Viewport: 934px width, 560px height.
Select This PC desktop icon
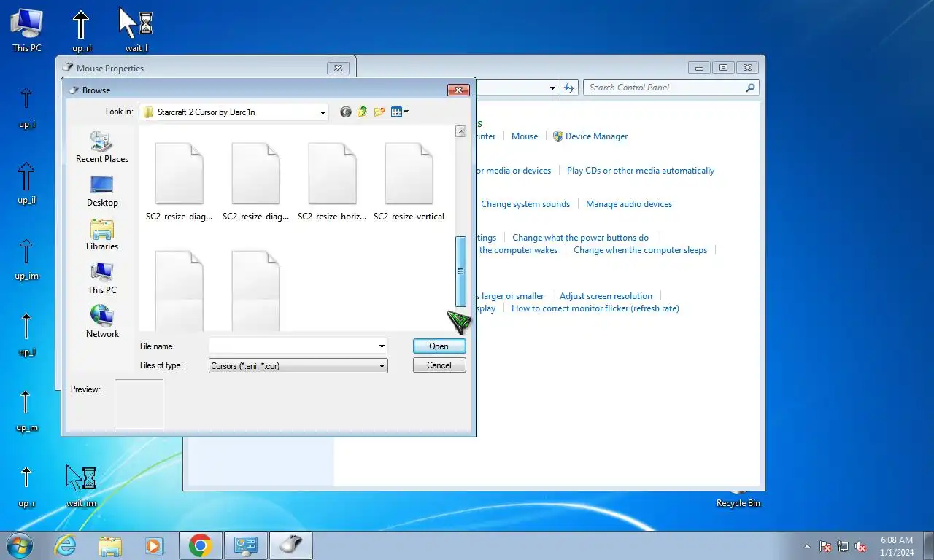27,30
